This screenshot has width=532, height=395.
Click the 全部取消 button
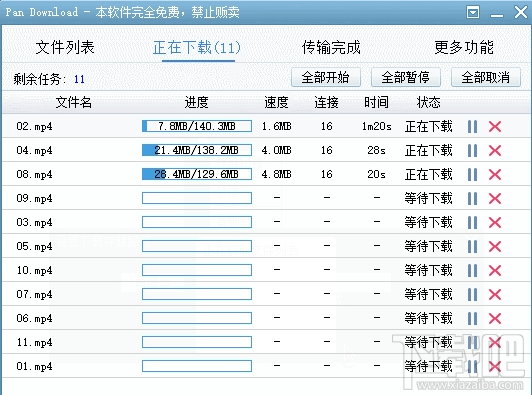[x=486, y=77]
